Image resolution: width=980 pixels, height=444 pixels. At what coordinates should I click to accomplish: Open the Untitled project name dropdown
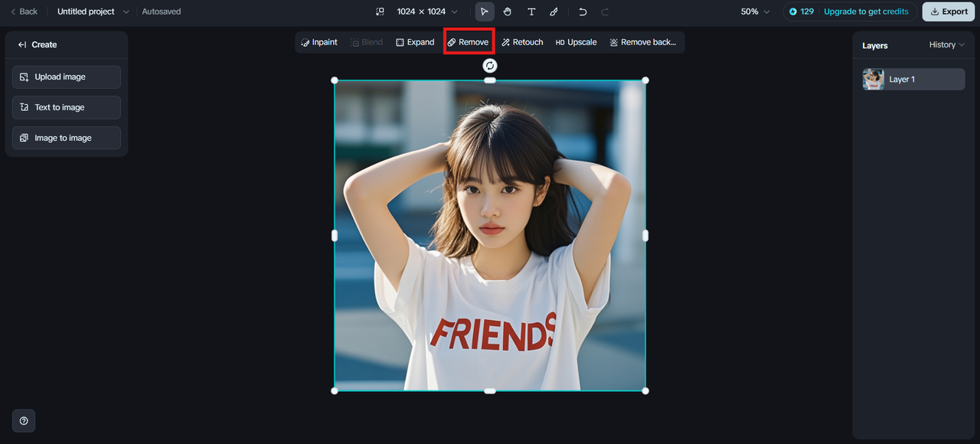click(93, 11)
